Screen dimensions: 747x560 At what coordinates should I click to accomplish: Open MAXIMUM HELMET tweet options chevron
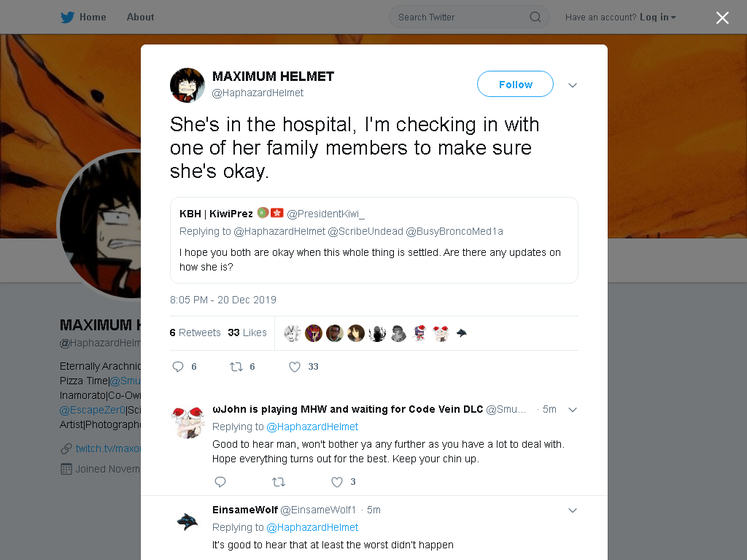coord(573,85)
